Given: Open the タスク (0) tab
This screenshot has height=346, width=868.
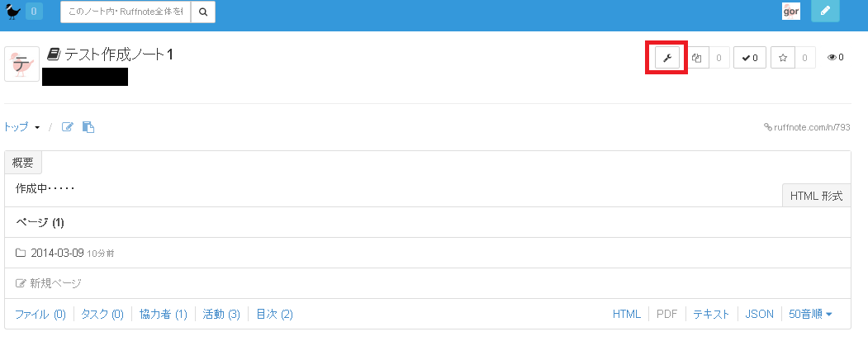Looking at the screenshot, I should [x=102, y=314].
